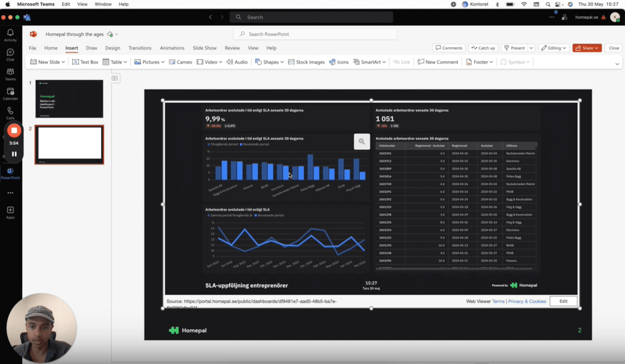This screenshot has height=364, width=625.
Task: Switch to the Transitions ribbon tab
Action: click(x=140, y=48)
